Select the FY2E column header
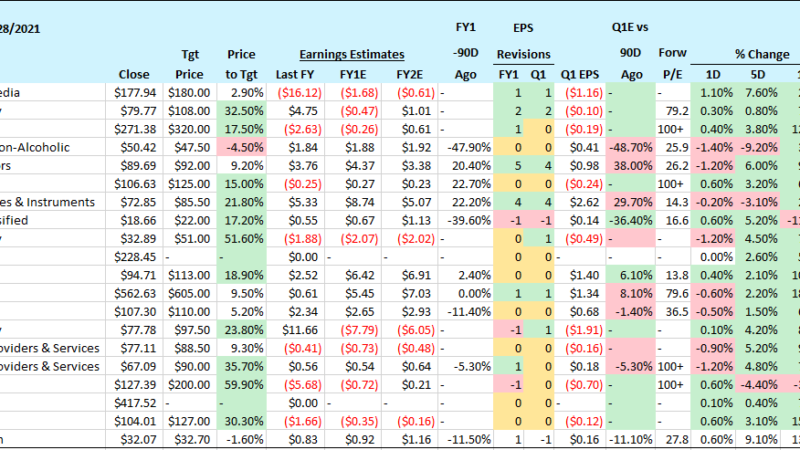This screenshot has height=450, width=800. click(409, 73)
